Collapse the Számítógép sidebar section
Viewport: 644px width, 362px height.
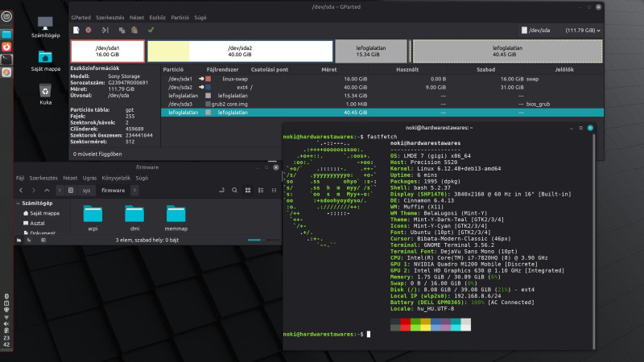19,204
